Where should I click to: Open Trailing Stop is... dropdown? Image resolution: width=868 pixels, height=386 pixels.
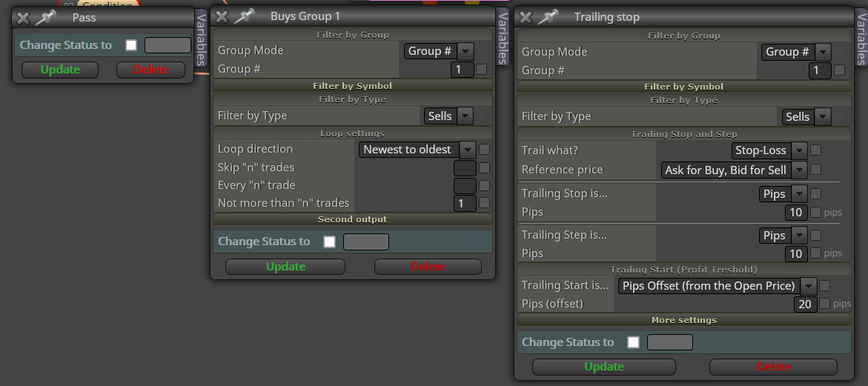[x=783, y=194]
